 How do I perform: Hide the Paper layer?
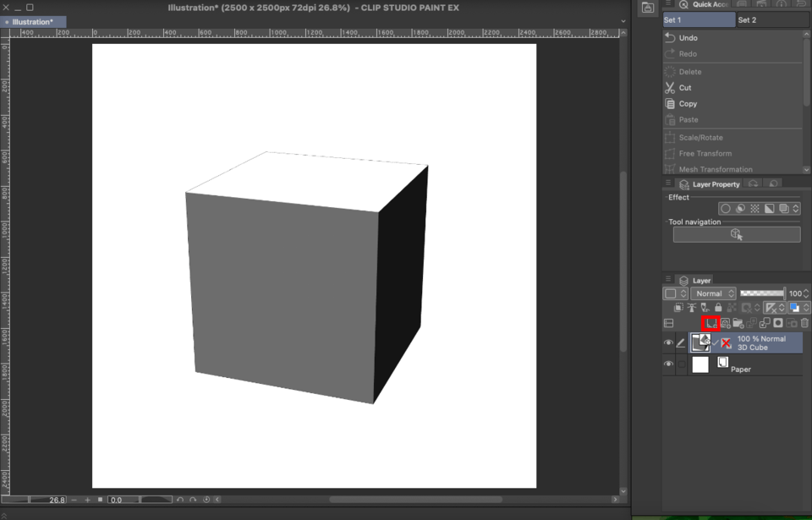tap(668, 364)
